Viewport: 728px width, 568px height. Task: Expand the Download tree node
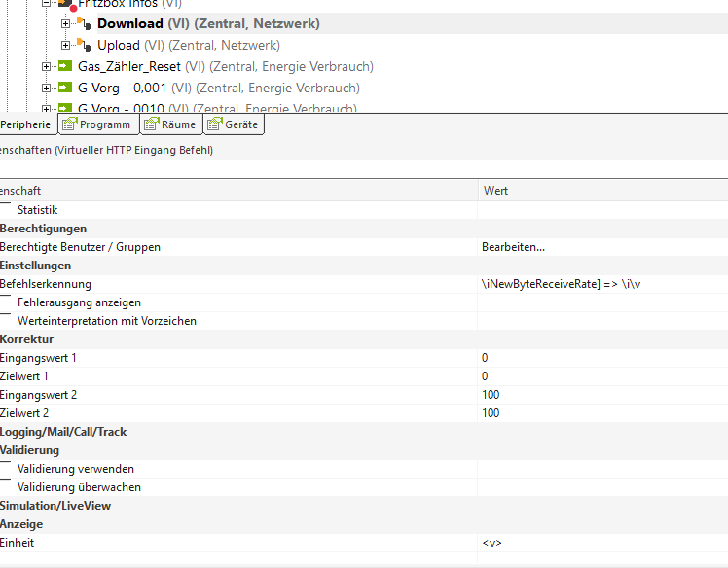[66, 23]
